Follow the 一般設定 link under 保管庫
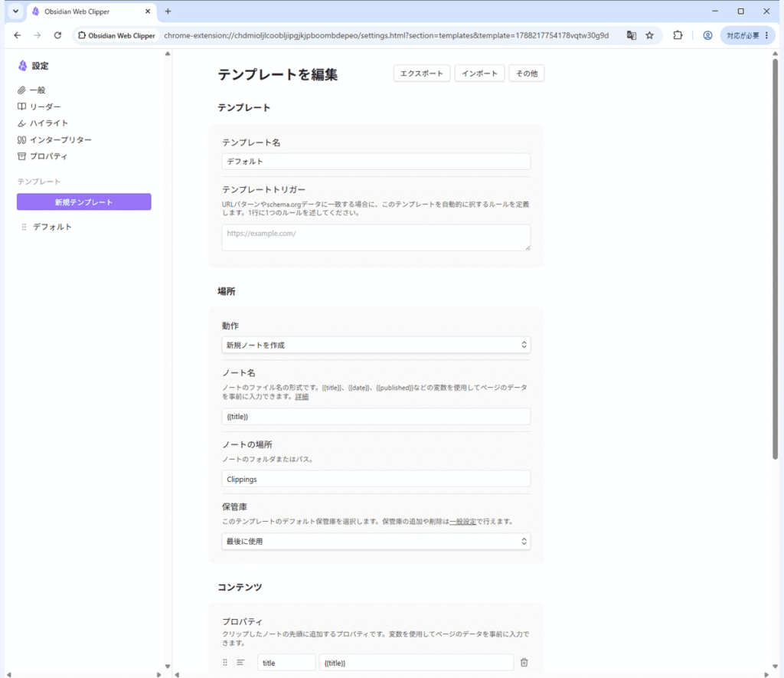The height and width of the screenshot is (678, 784). point(462,522)
